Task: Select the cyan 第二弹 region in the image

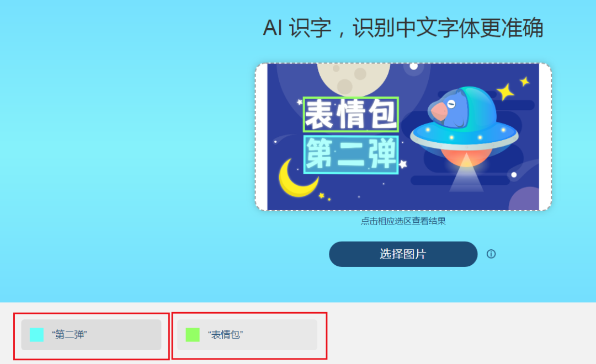Action: coord(351,154)
